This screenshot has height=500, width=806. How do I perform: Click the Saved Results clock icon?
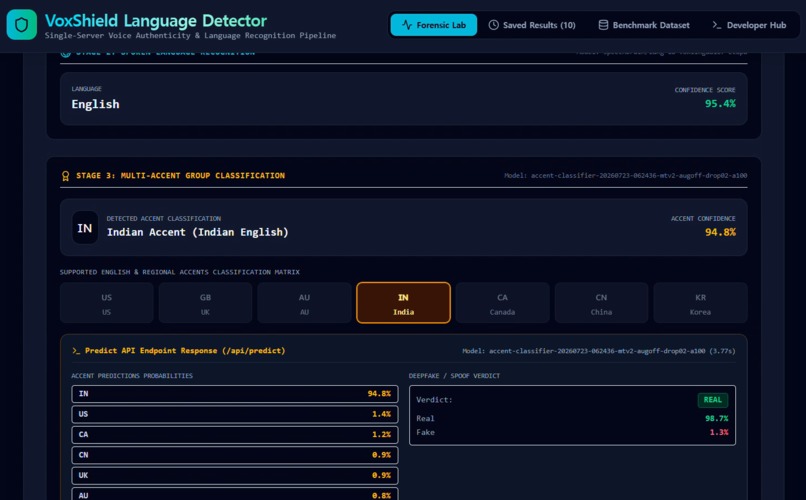493,25
